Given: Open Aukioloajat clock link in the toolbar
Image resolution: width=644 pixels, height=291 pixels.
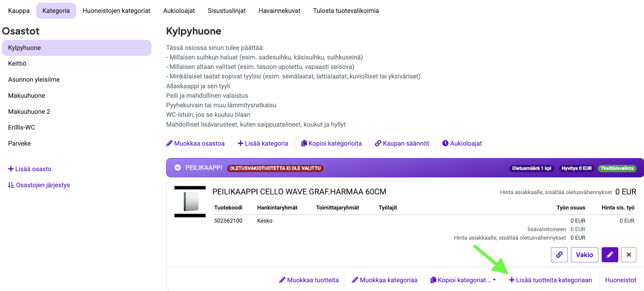Looking at the screenshot, I should pyautogui.click(x=462, y=143).
